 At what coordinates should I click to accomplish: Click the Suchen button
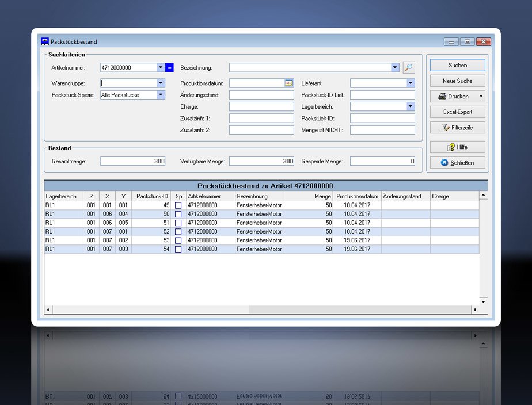click(457, 66)
